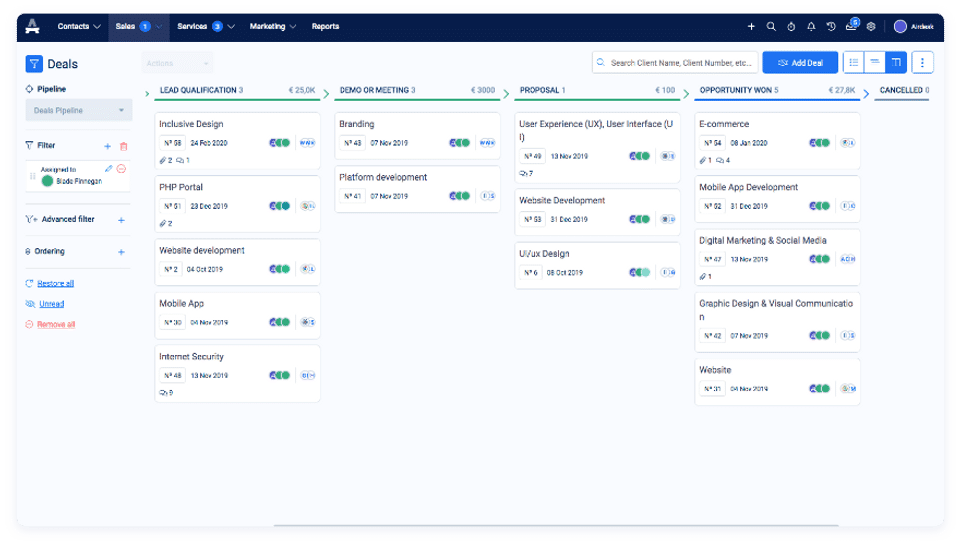
Task: Click deal number Nº 58 badge
Action: [172, 143]
